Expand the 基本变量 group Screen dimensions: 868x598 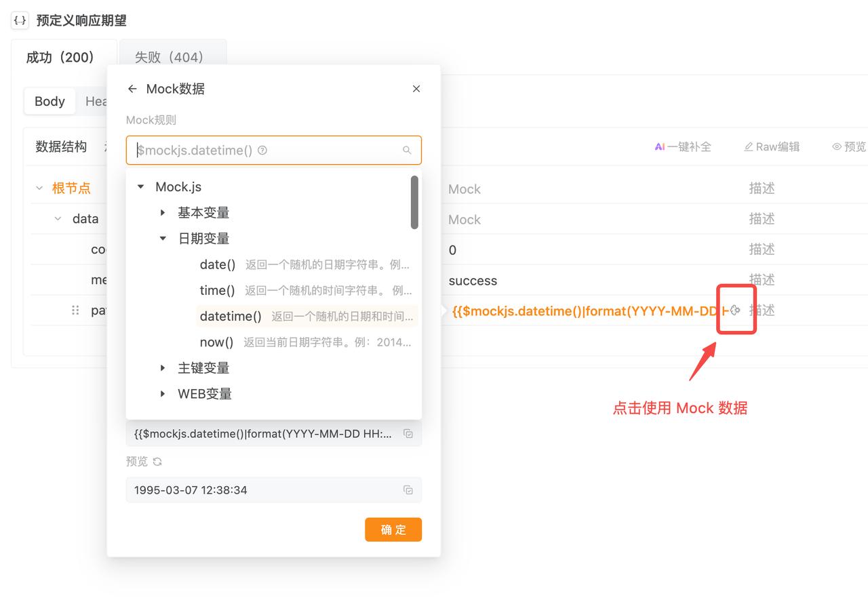pyautogui.click(x=163, y=213)
